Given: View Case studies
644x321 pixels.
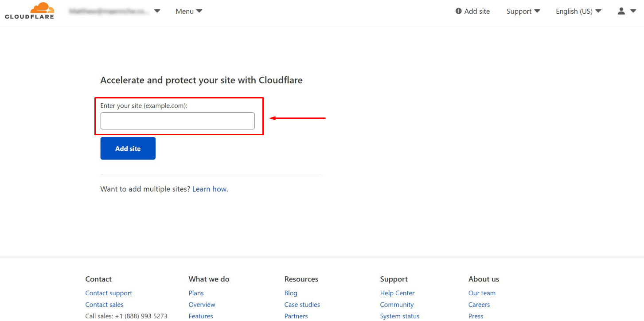Looking at the screenshot, I should tap(302, 305).
